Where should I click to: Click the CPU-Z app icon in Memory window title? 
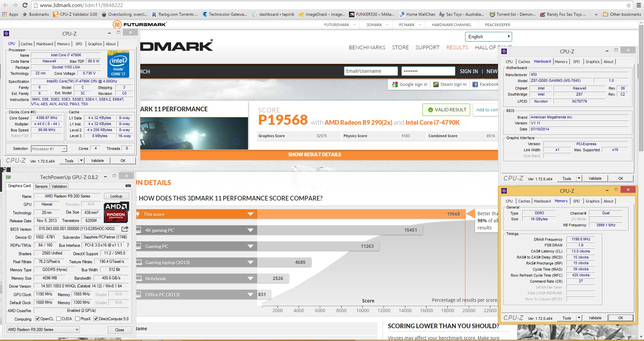504,191
